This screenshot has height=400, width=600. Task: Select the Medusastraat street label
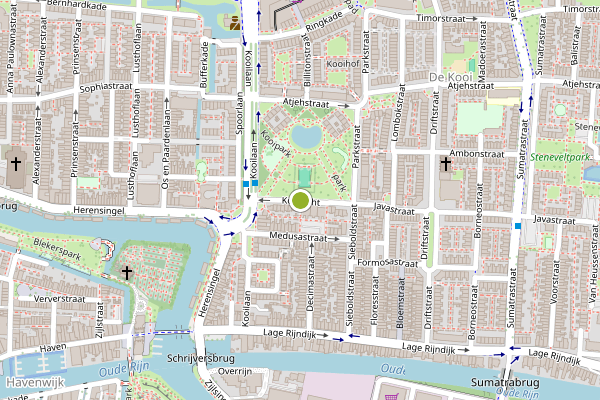[298, 237]
